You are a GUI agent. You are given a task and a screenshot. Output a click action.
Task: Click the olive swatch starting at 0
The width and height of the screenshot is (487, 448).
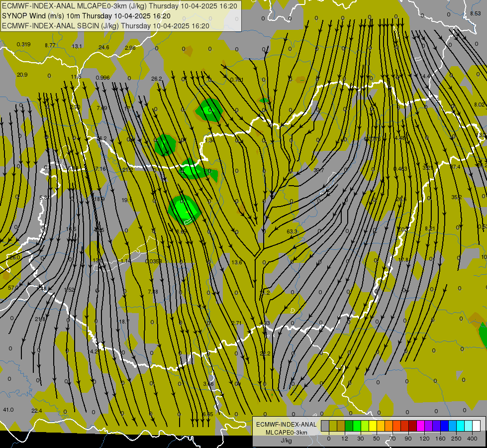pos(333,426)
